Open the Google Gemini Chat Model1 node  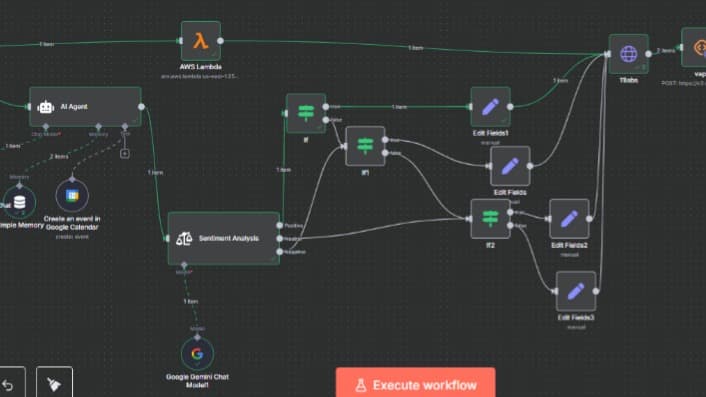(x=197, y=354)
